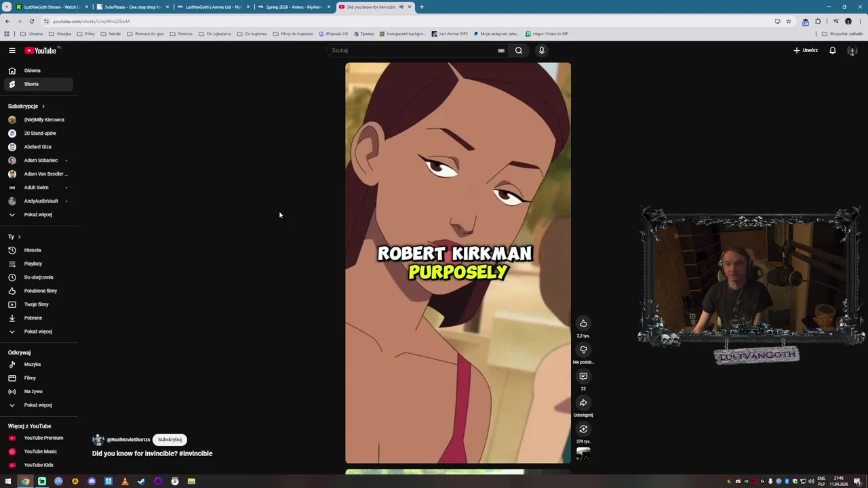Image resolution: width=868 pixels, height=488 pixels.
Task: Click the remix icon showing 379 tys.
Action: [583, 429]
